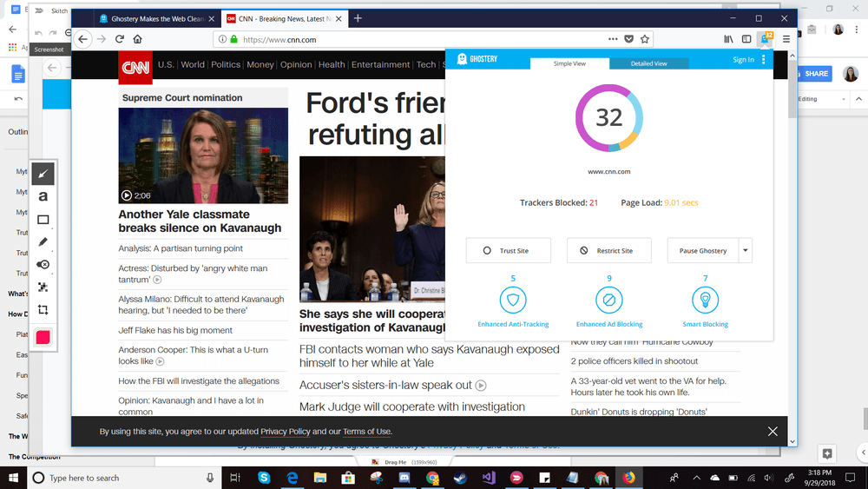Click the Enhanced Anti-Tracking shield icon
This screenshot has width=868, height=489.
[513, 301]
